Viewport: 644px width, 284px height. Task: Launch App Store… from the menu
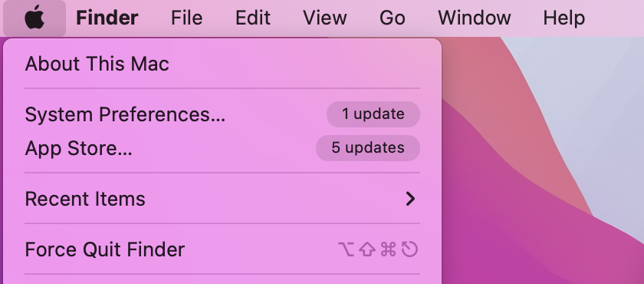[222, 148]
